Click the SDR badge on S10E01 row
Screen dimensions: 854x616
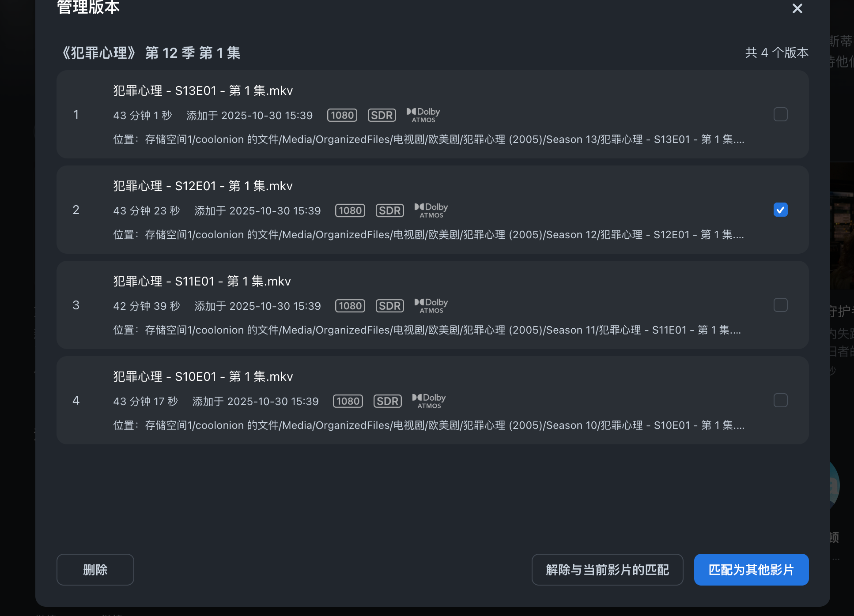coord(387,401)
